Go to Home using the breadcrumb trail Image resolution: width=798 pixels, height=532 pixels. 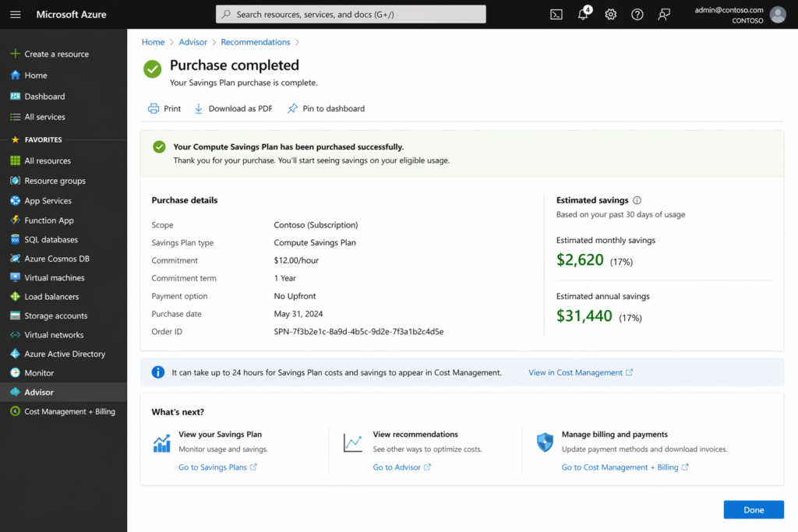click(x=153, y=41)
